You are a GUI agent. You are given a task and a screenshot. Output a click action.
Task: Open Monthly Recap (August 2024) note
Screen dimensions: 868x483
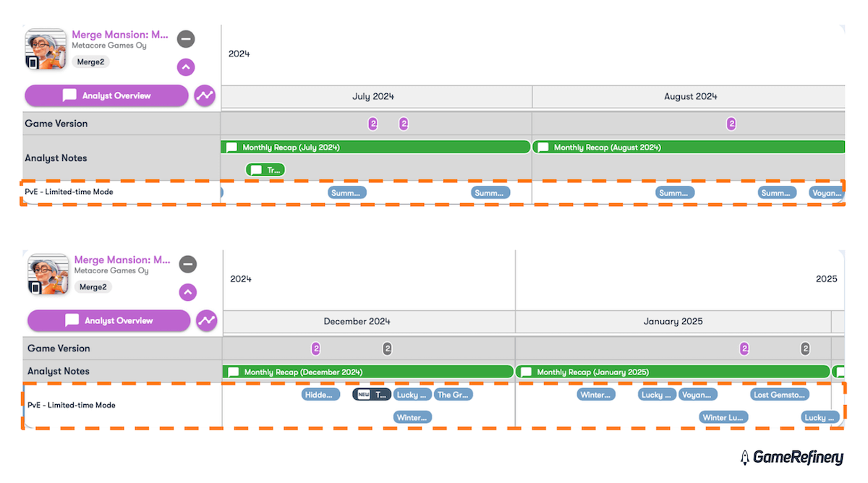pyautogui.click(x=688, y=148)
